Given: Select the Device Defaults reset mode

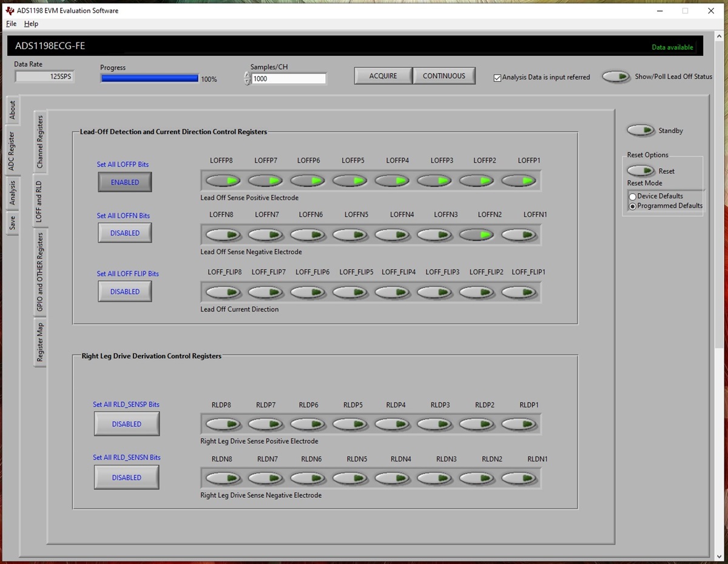Looking at the screenshot, I should pos(633,197).
